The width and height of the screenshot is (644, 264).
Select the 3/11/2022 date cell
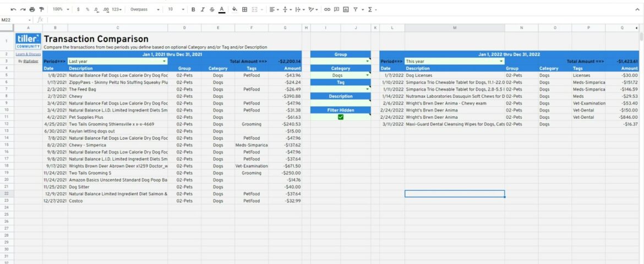(392, 124)
